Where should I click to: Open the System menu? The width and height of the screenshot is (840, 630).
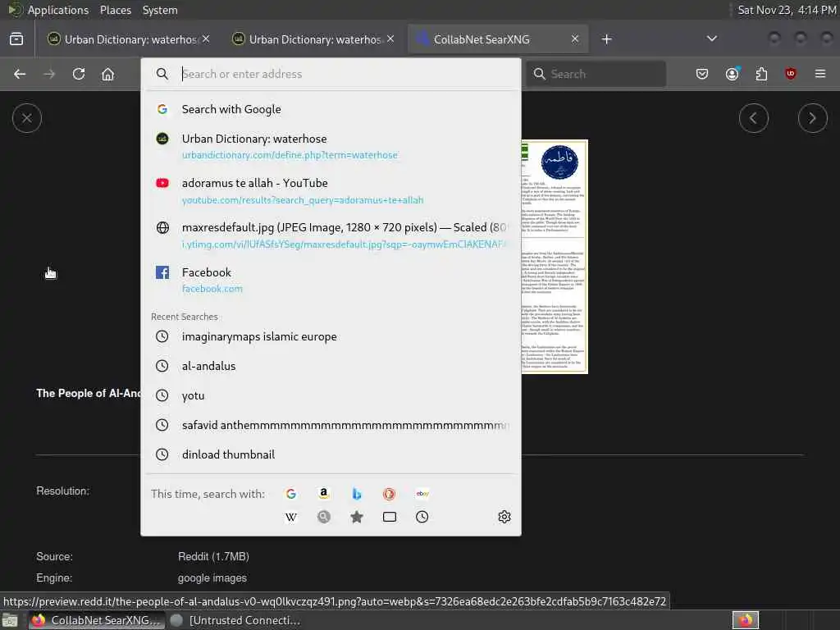pos(160,10)
